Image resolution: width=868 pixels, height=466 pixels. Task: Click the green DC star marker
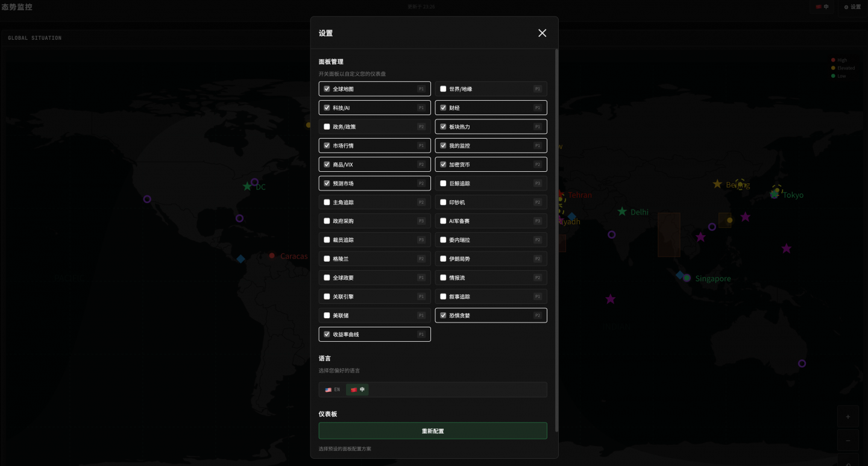point(247,187)
